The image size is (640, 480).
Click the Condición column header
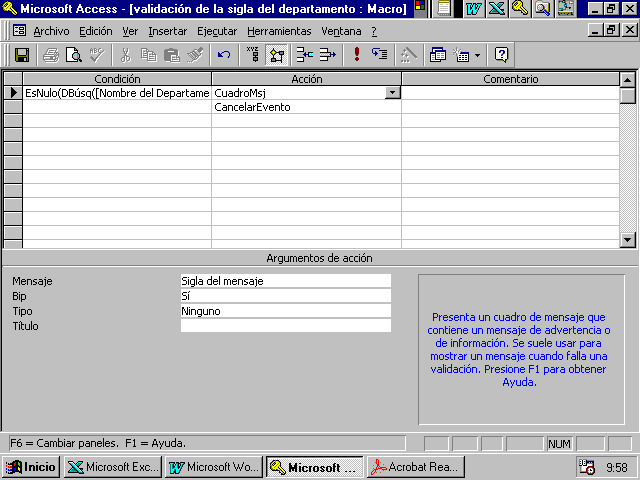pos(117,79)
